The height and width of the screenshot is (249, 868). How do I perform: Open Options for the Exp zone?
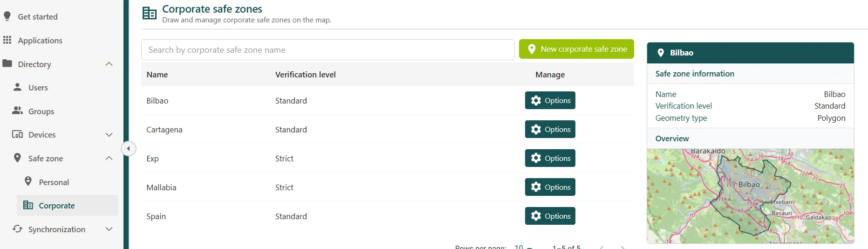550,158
